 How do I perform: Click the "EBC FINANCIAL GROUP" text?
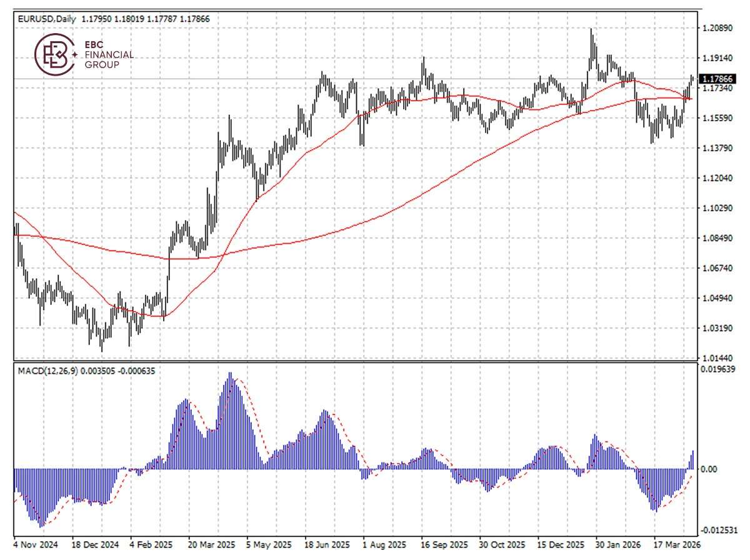[x=106, y=55]
